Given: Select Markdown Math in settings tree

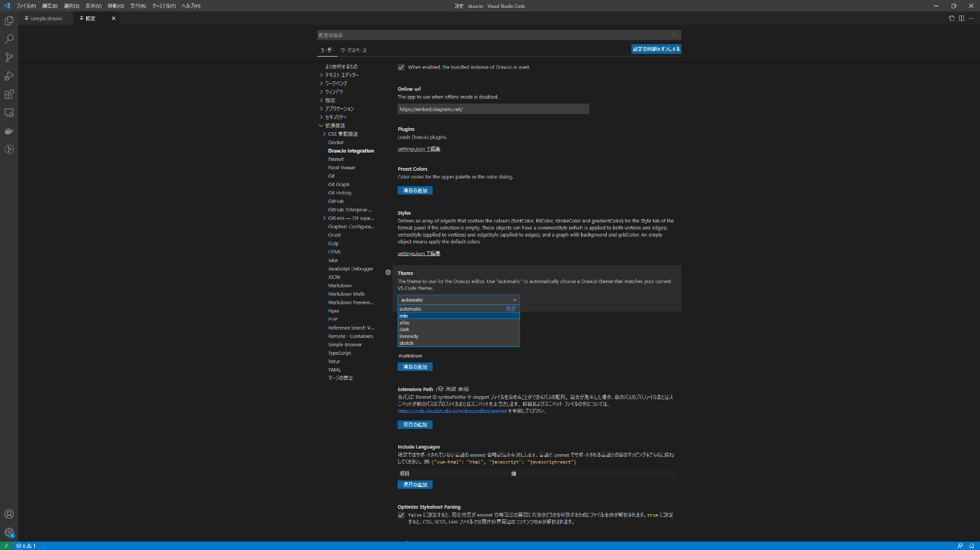Looking at the screenshot, I should point(346,294).
